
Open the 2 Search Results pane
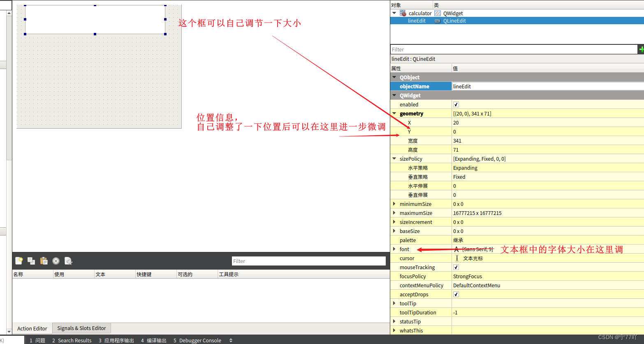click(x=72, y=340)
